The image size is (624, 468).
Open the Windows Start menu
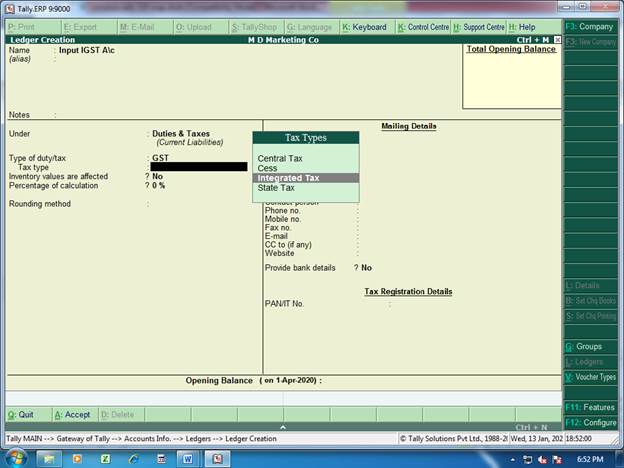(x=15, y=459)
